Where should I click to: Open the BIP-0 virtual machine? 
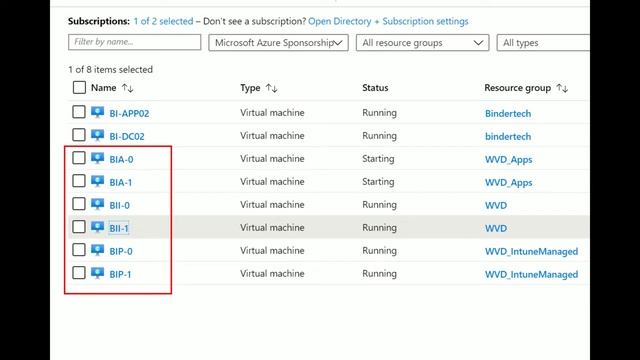[121, 251]
